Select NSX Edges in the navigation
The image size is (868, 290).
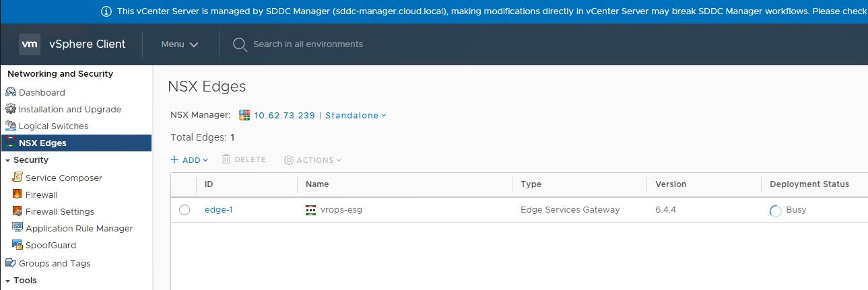(42, 143)
